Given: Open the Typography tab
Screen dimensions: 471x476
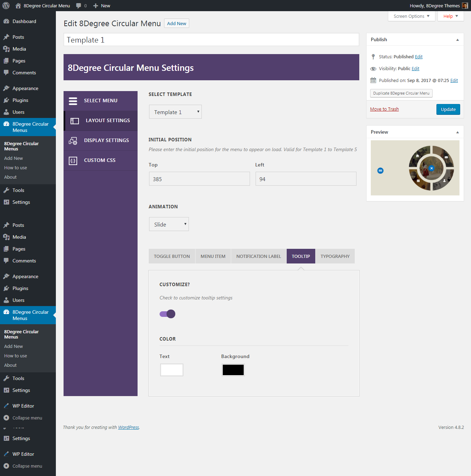Looking at the screenshot, I should (x=335, y=256).
